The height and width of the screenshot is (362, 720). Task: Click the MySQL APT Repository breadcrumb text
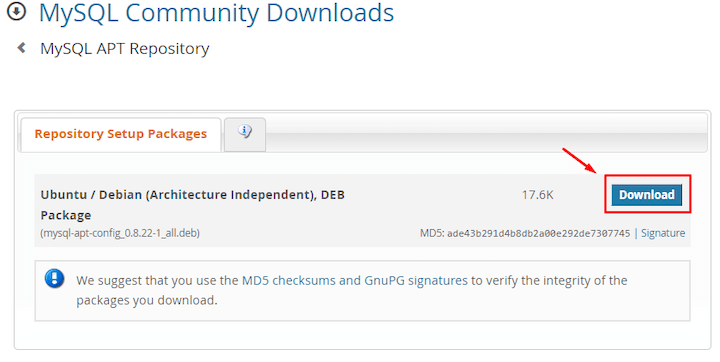(125, 49)
